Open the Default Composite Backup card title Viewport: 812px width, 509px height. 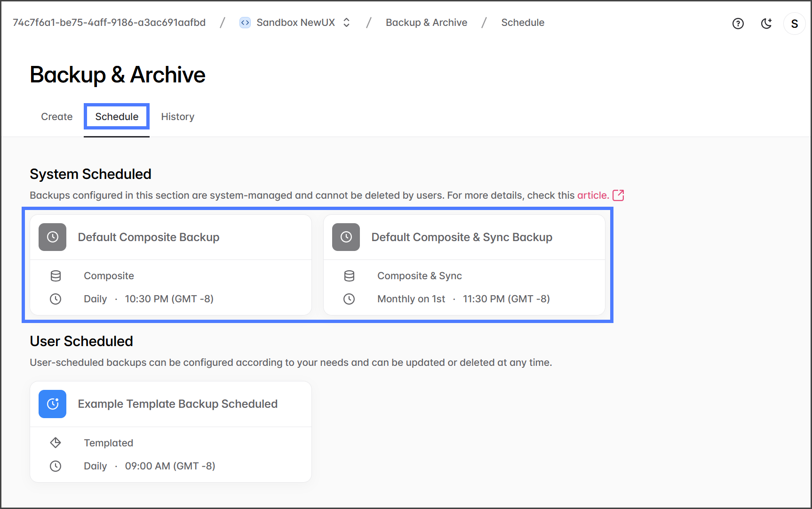149,237
